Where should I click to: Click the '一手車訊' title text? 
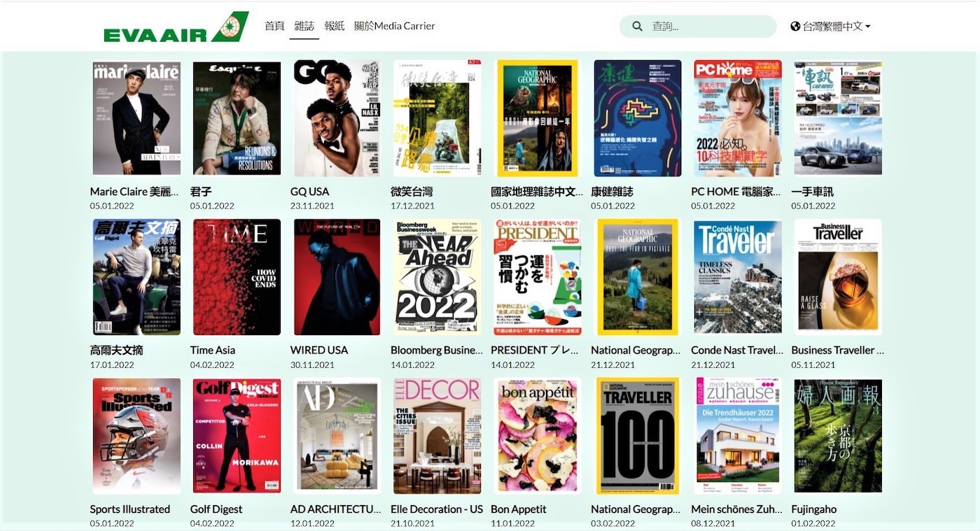(x=813, y=191)
